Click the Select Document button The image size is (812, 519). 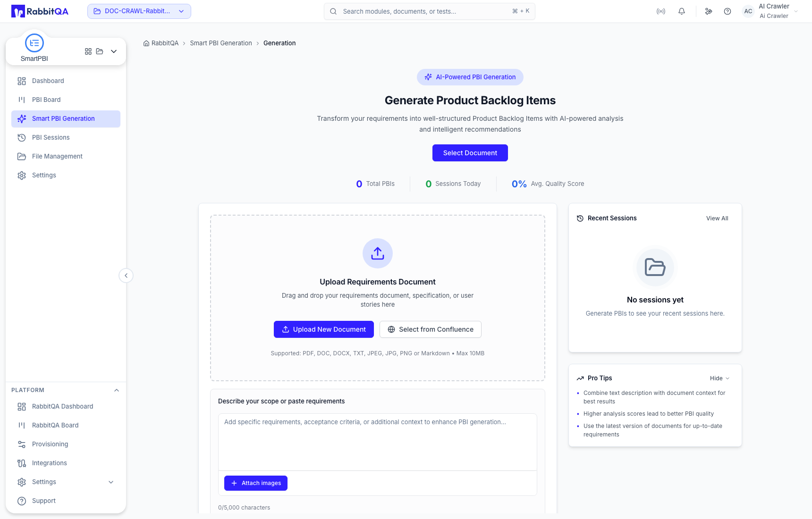click(x=470, y=153)
